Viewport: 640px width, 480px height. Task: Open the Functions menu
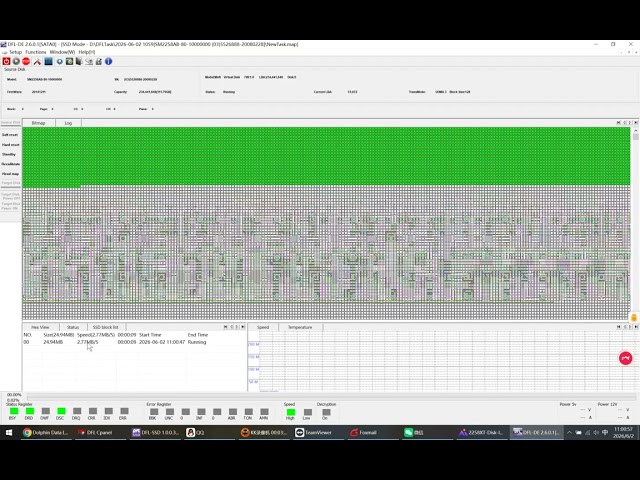pos(36,52)
